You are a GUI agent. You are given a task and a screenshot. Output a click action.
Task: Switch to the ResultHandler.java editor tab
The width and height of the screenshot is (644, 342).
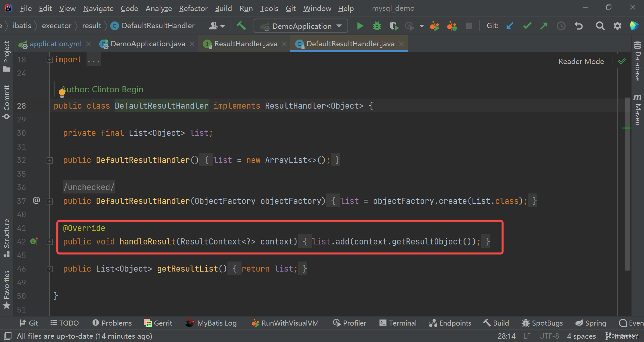[x=245, y=44]
